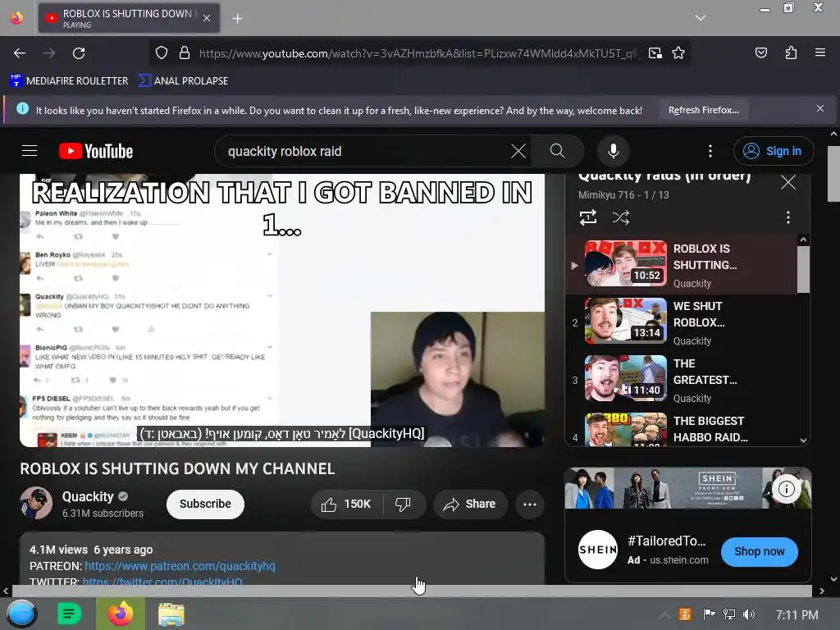Reload the page with the refresh icon
Image resolution: width=840 pixels, height=630 pixels.
coord(79,53)
